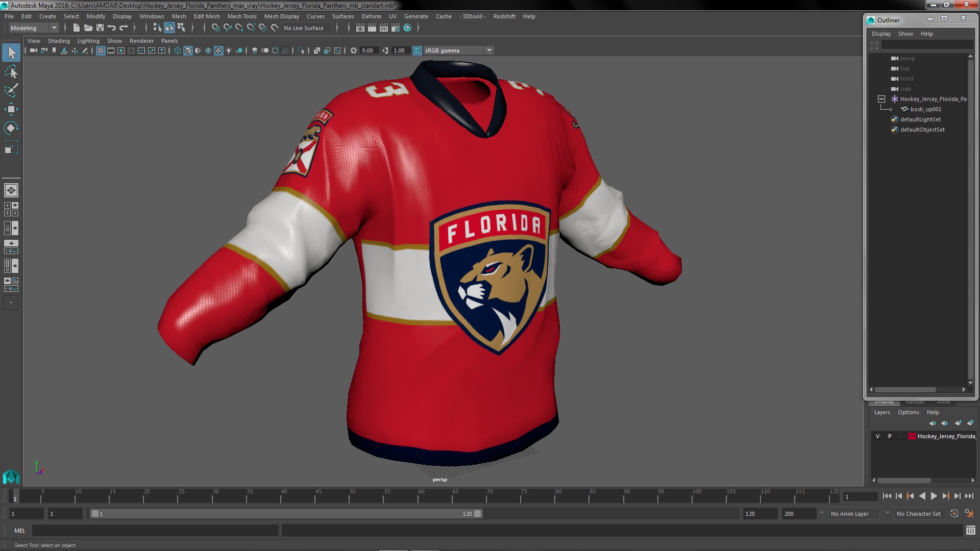Redo the last action

pos(124,28)
